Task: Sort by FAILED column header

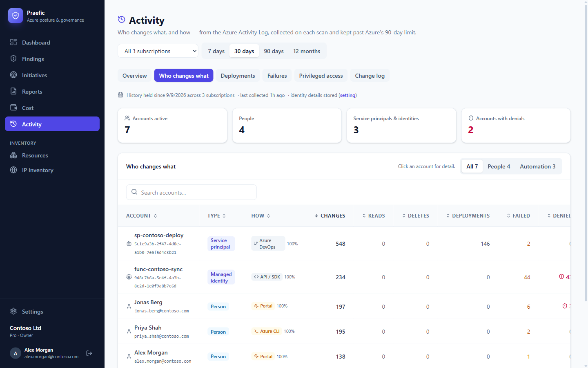Action: click(518, 216)
